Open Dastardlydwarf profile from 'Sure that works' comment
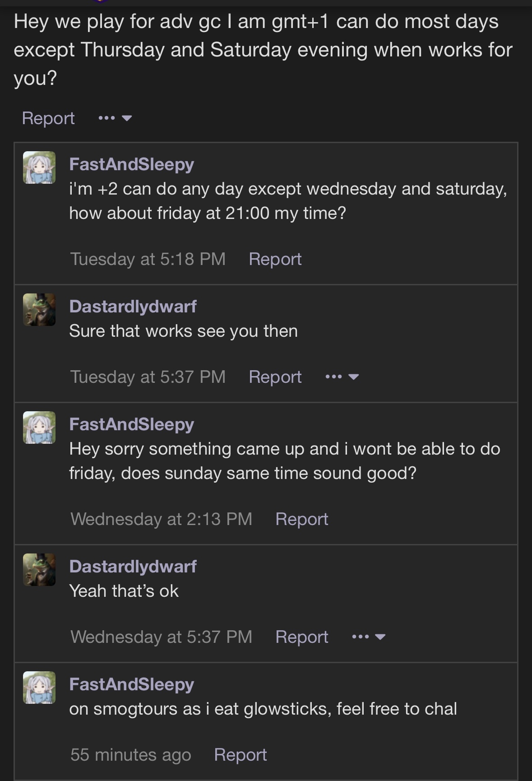This screenshot has width=532, height=781. (133, 306)
